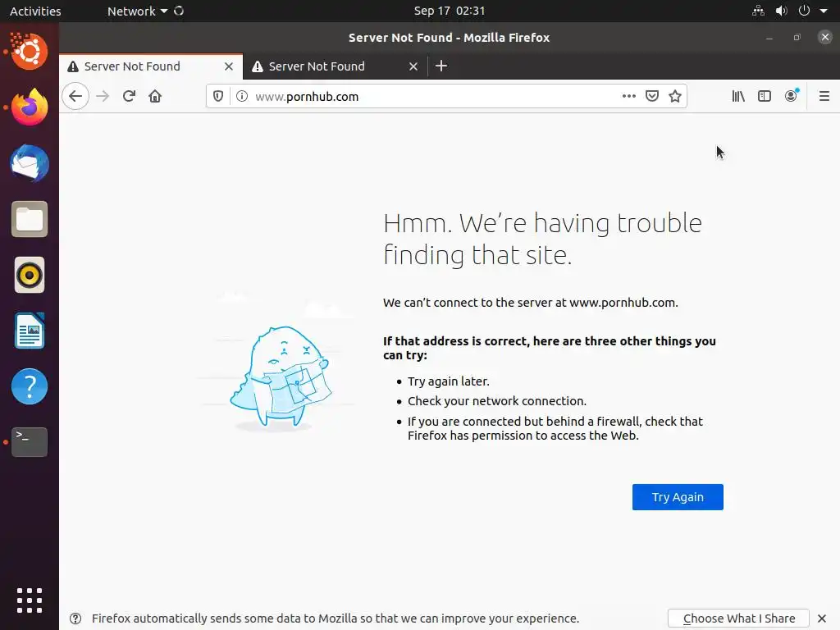Click the network status tray icon
The height and width of the screenshot is (630, 840).
point(758,11)
